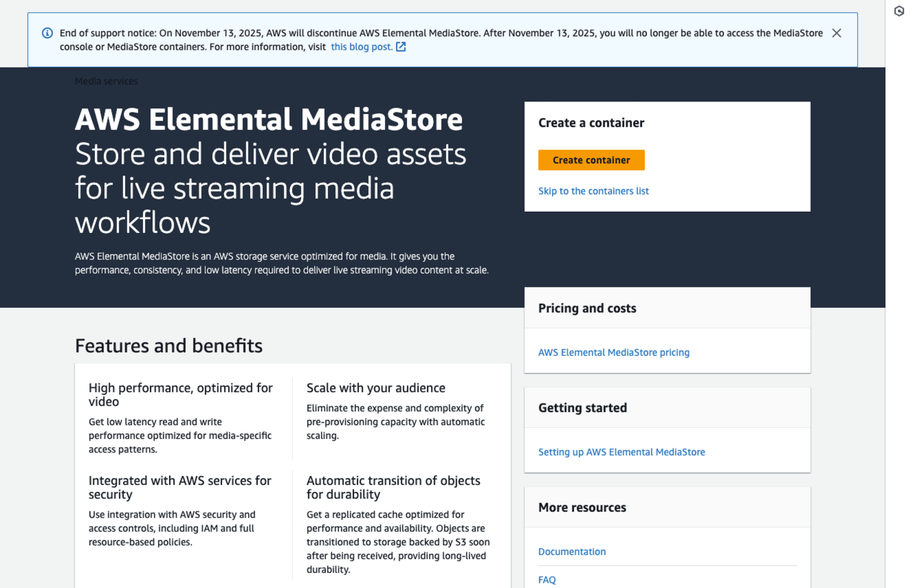913x588 pixels.
Task: Click the 'Create a container' heading
Action: tap(591, 123)
